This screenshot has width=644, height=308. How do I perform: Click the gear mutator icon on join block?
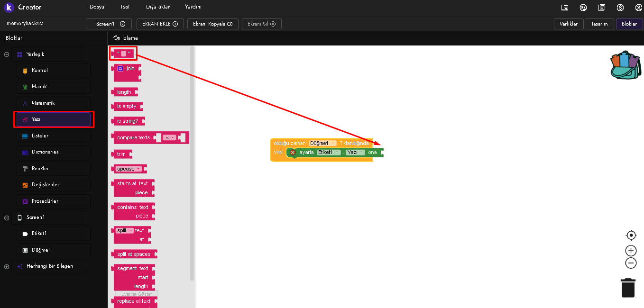click(x=120, y=69)
